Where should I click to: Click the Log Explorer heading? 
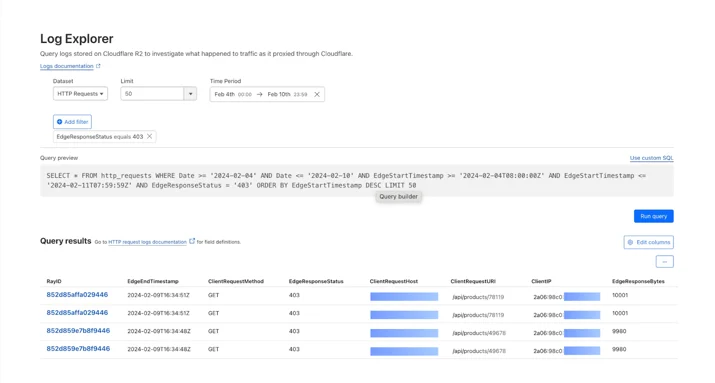point(77,39)
